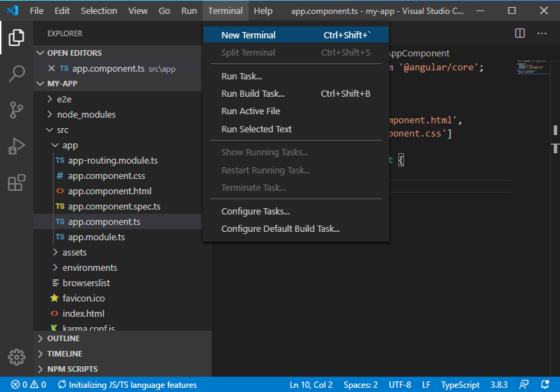Select Configure Default Build Task...
This screenshot has width=560, height=392.
click(x=296, y=228)
